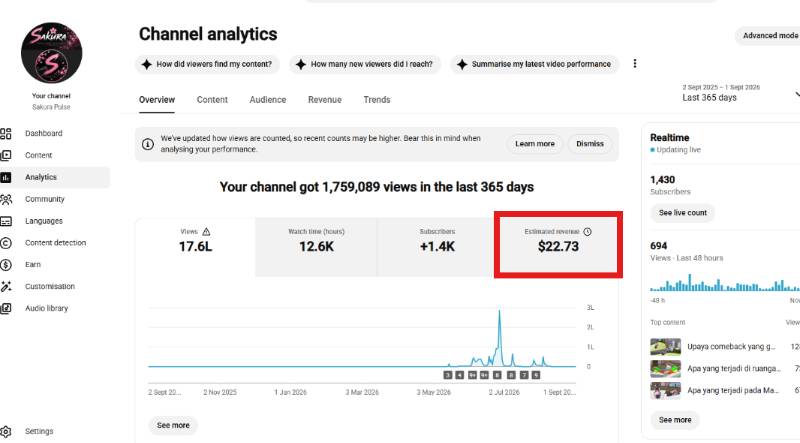Click 'Summarise my latest video performance' chip
This screenshot has width=800, height=443.
point(534,64)
